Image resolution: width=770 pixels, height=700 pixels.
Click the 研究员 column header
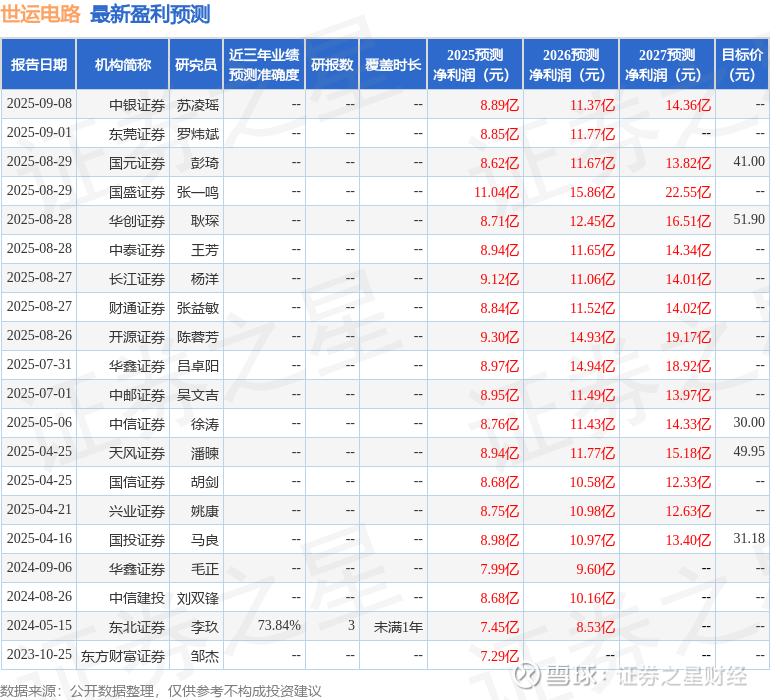pos(196,64)
